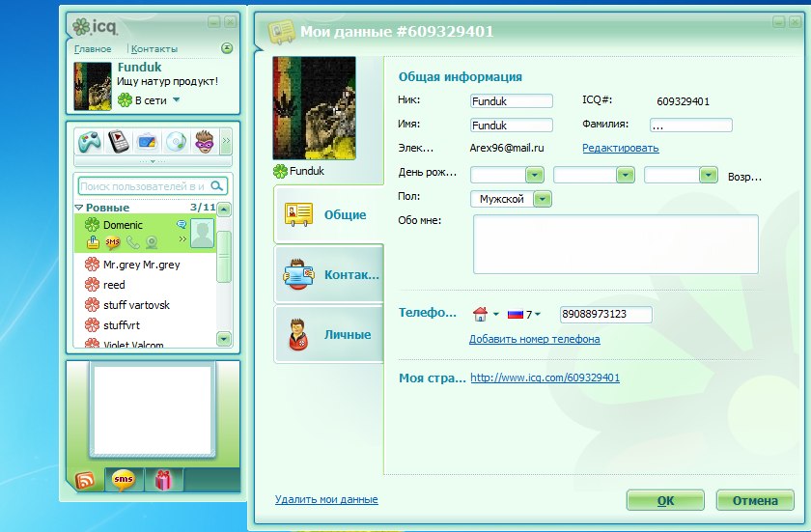Open the mobile phone video icon
The height and width of the screenshot is (532, 811).
119,141
